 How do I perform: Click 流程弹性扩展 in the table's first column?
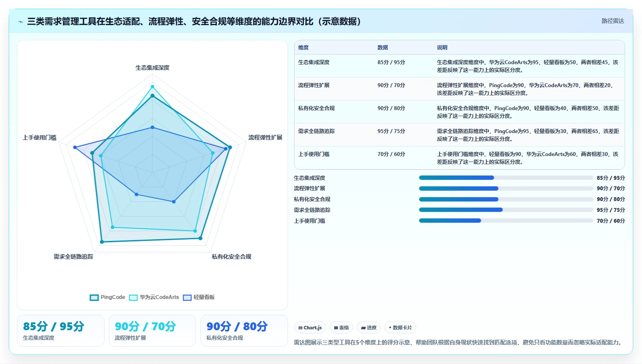(314, 85)
